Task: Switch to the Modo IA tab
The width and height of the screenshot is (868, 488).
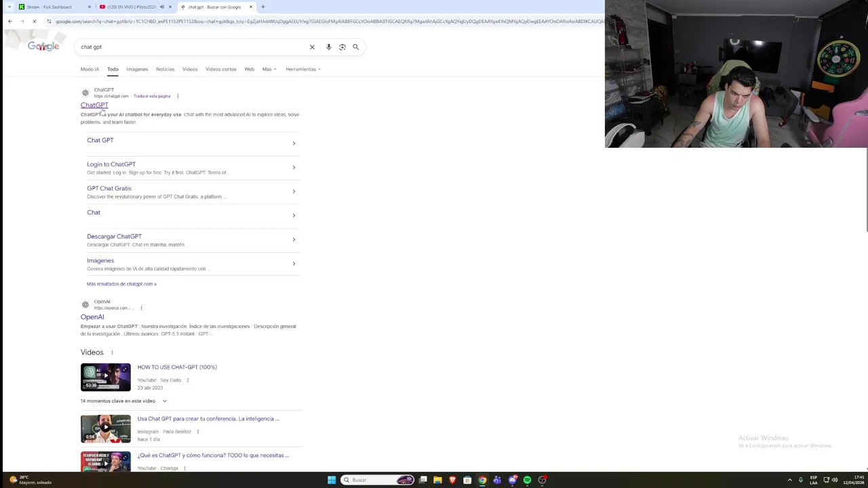Action: click(x=90, y=69)
